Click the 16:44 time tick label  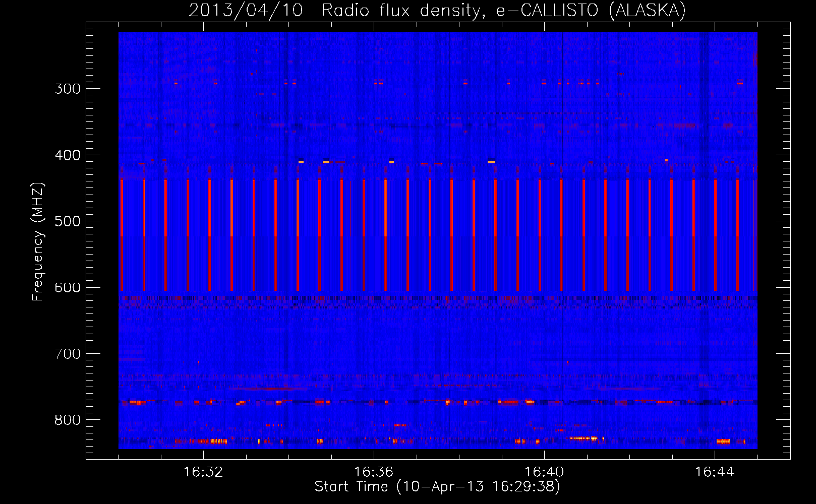tap(715, 472)
